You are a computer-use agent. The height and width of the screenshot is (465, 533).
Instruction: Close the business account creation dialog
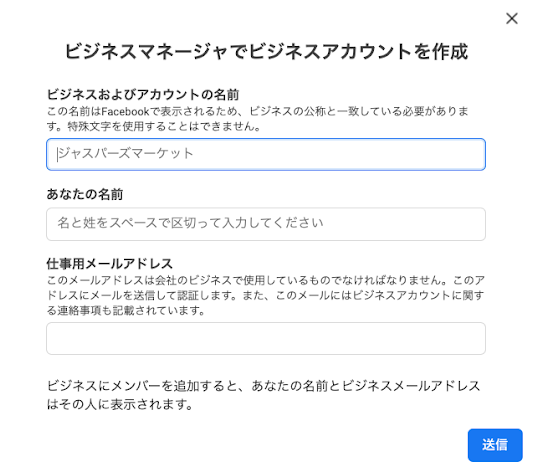tap(512, 18)
